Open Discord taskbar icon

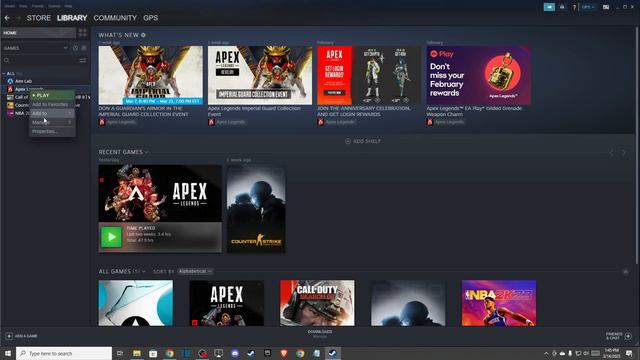point(235,353)
